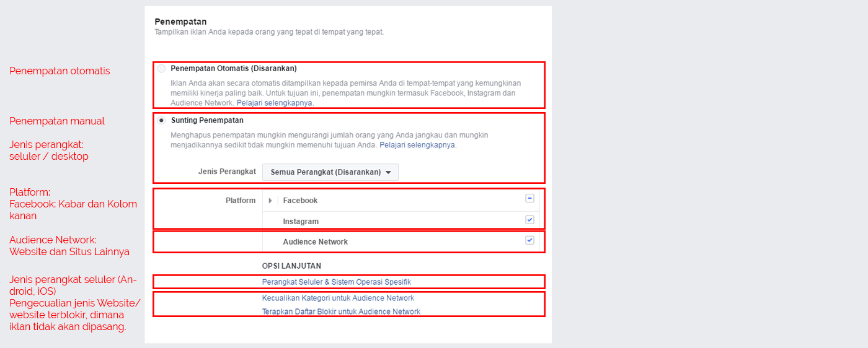This screenshot has height=348, width=868.
Task: Click the Jenis Perangkat field label
Action: click(227, 172)
